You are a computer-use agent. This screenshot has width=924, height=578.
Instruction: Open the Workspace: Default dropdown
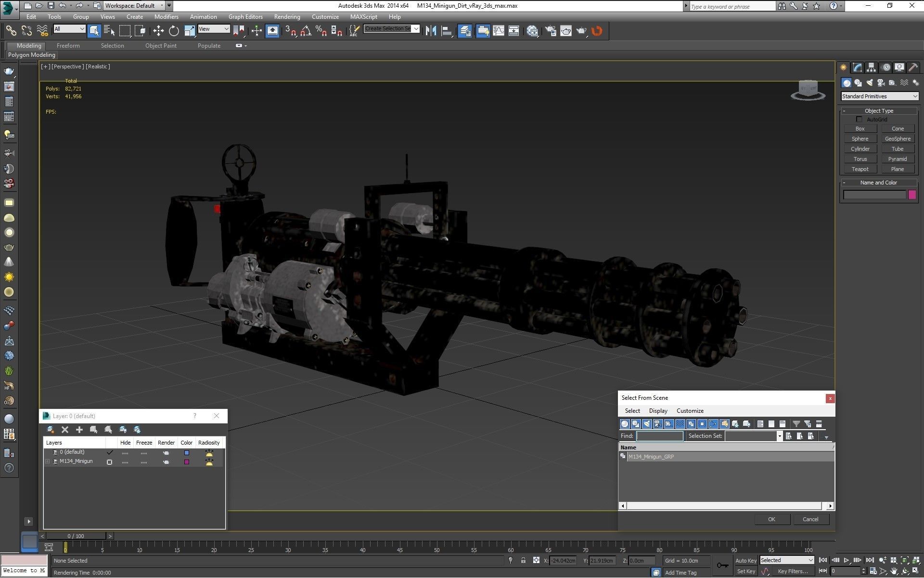point(134,6)
